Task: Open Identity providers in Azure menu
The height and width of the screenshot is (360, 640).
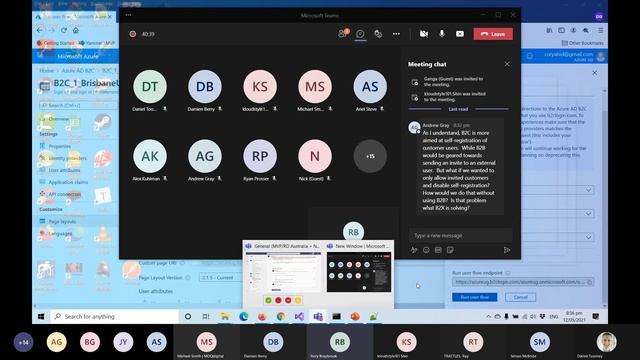Action: click(x=67, y=158)
